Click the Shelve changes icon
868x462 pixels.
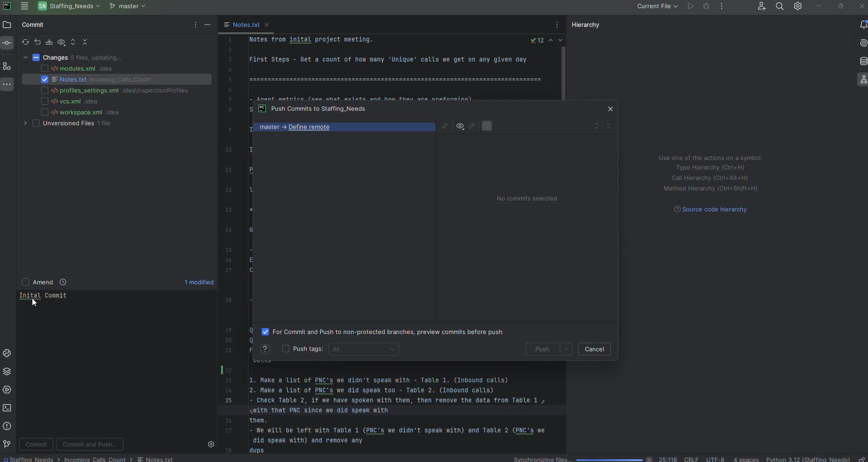point(49,42)
